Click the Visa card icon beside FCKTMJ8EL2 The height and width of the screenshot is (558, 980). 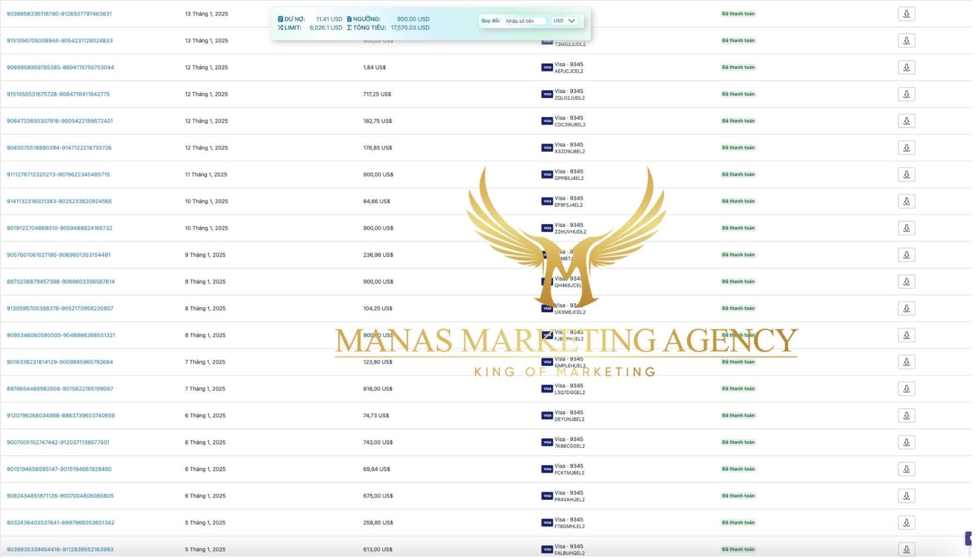(547, 469)
